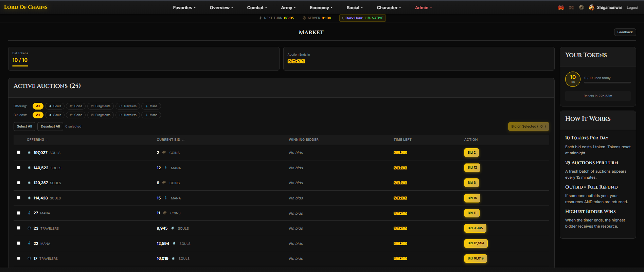Tick the checkbox for 27 Mana auction
This screenshot has height=272, width=644.
19,213
